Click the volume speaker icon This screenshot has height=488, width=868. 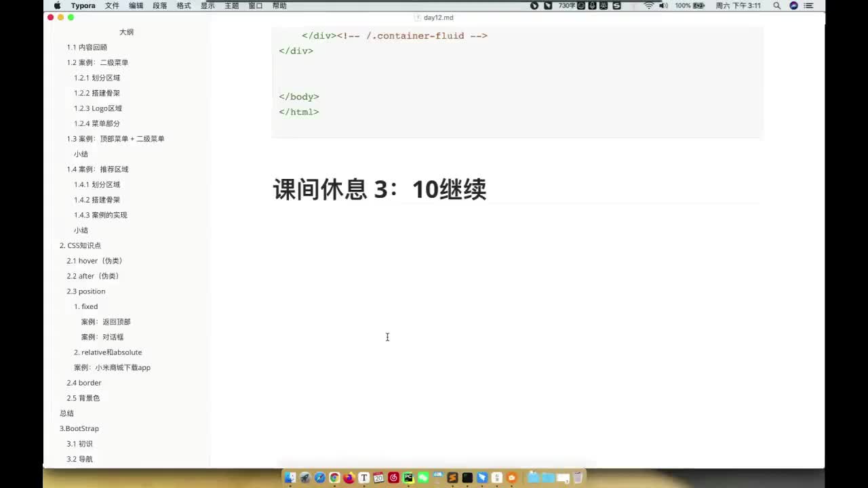tap(663, 5)
